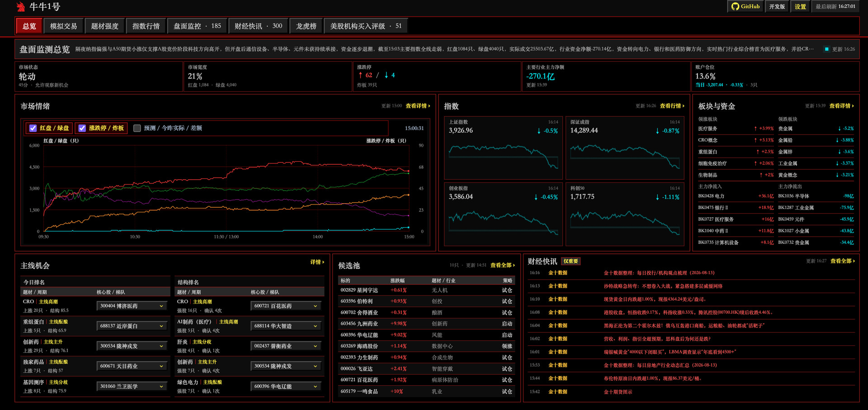The width and height of the screenshot is (868, 410).
Task: Open the 002437 誉衡药业 dropdown
Action: 286,346
